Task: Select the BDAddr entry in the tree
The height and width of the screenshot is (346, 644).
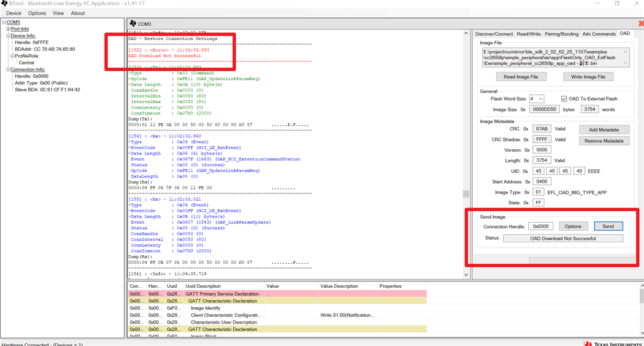Action: coord(45,49)
